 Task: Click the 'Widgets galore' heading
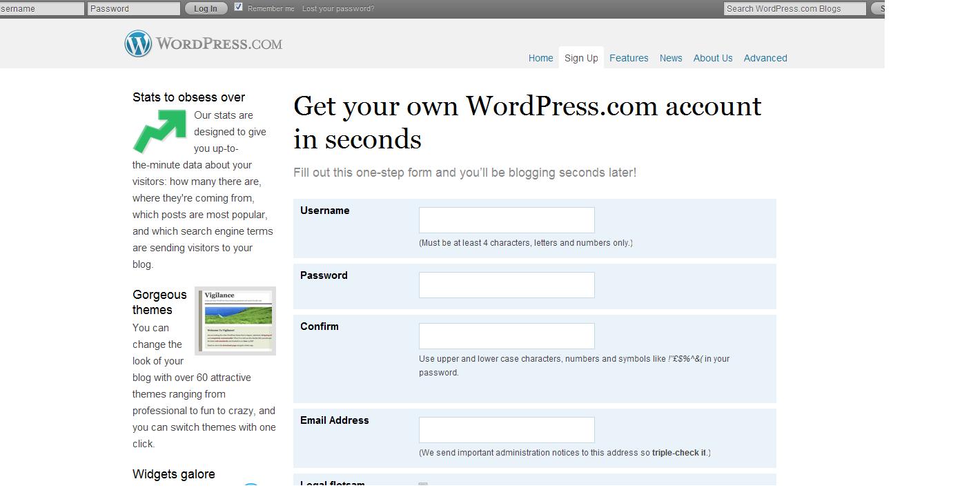coord(173,474)
